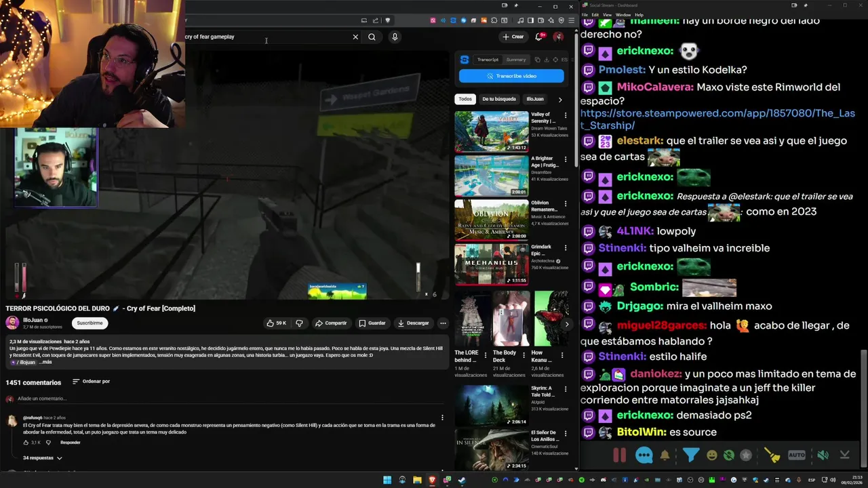The height and width of the screenshot is (488, 868).
Task: Clear chat with the yellow broom icon
Action: point(772,455)
